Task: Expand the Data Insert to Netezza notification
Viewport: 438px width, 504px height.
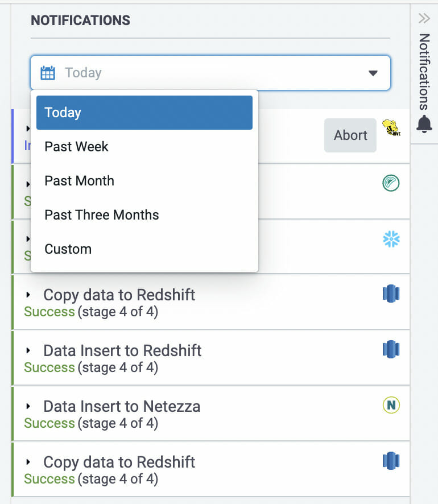Action: click(x=28, y=407)
